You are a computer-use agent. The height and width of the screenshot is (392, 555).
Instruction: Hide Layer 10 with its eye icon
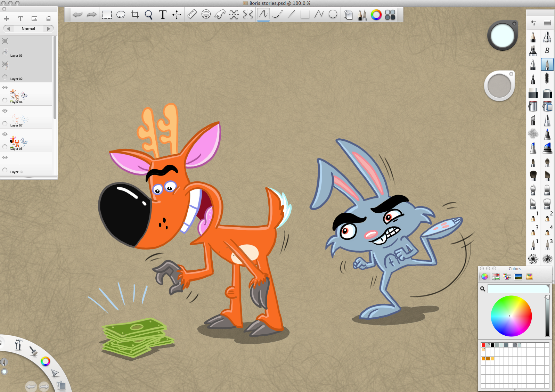coord(5,157)
